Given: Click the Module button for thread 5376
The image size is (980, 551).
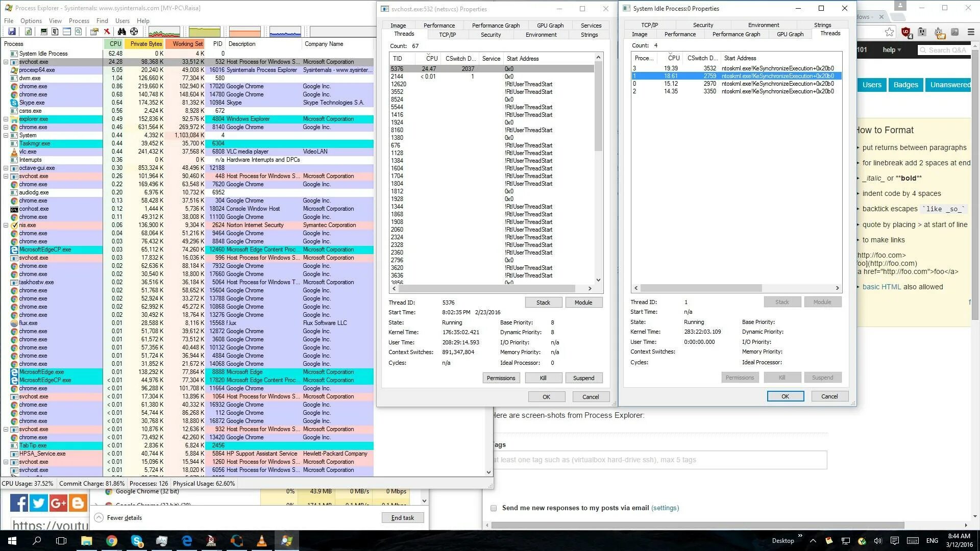Looking at the screenshot, I should [x=583, y=302].
